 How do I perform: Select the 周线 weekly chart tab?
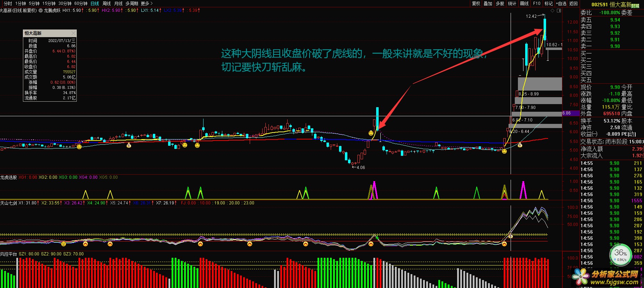tap(107, 3)
